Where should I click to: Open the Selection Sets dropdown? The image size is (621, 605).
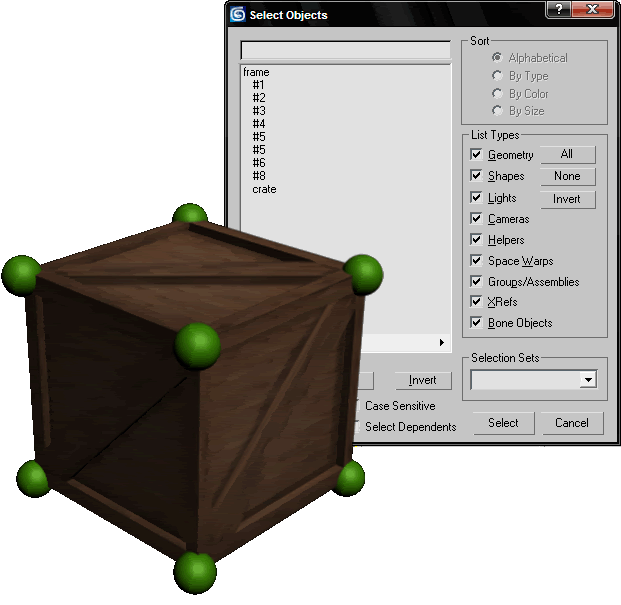click(589, 380)
